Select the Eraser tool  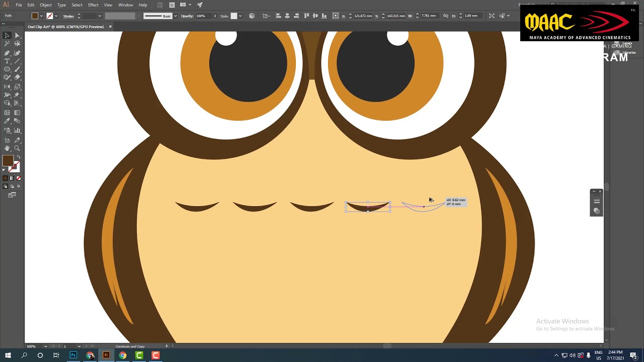[x=17, y=77]
